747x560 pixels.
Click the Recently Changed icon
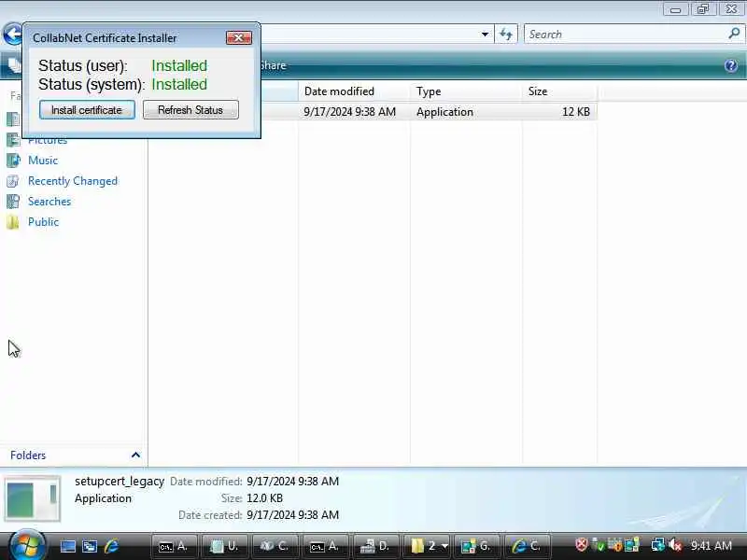click(13, 181)
